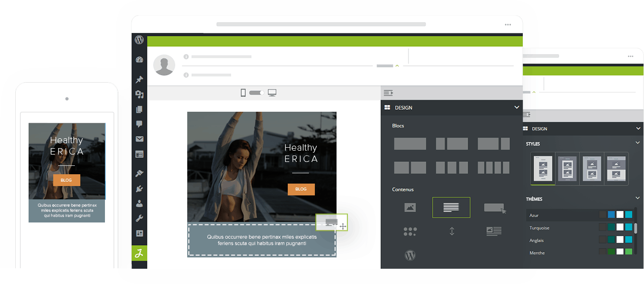Click the green caret in main header
This screenshot has width=644, height=284.
coord(397,65)
